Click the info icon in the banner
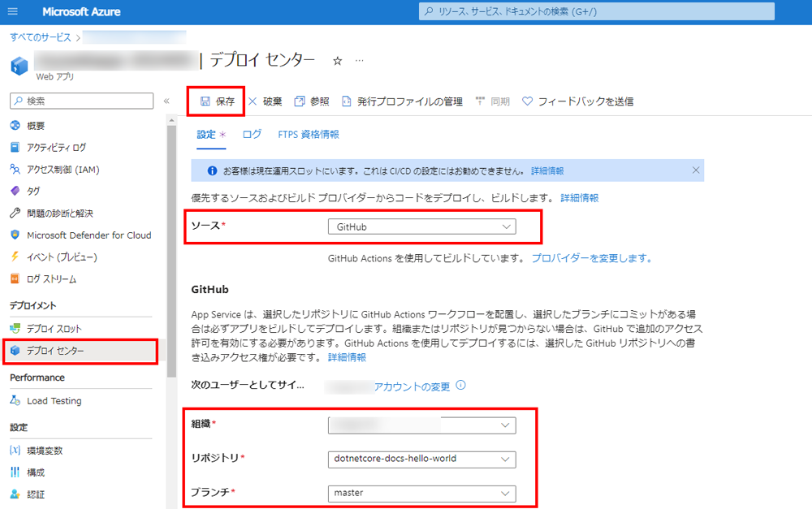Screen dimensions: 812x509 click(x=212, y=170)
